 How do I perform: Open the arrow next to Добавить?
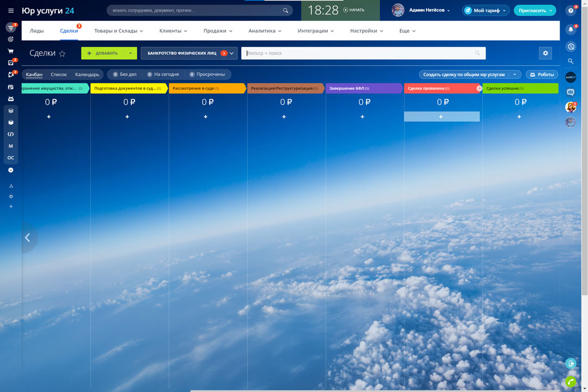tap(131, 53)
